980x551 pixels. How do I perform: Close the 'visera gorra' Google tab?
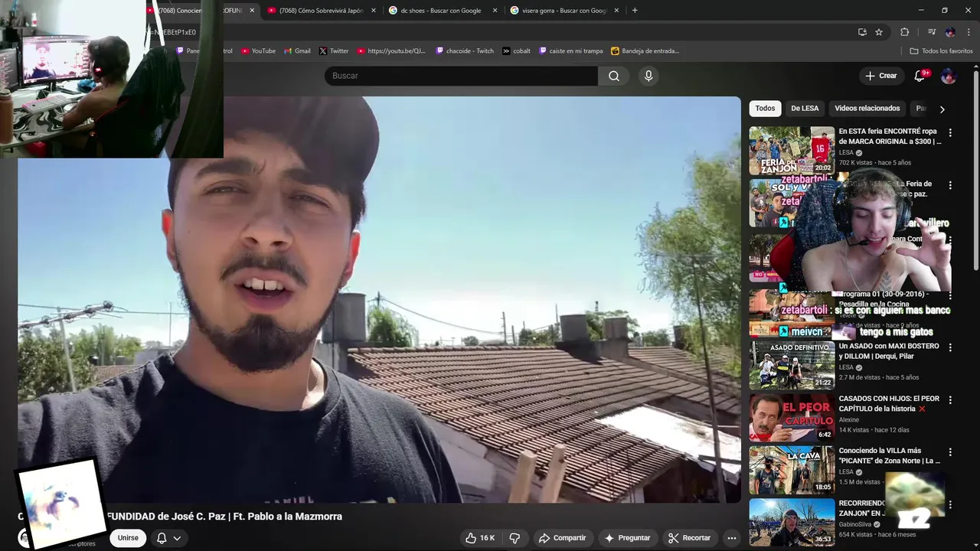(616, 11)
